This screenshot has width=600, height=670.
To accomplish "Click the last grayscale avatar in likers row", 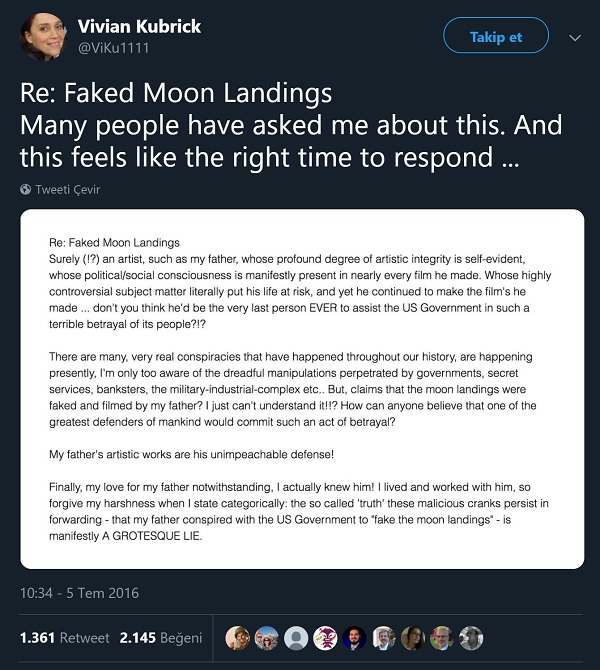I will (x=471, y=637).
